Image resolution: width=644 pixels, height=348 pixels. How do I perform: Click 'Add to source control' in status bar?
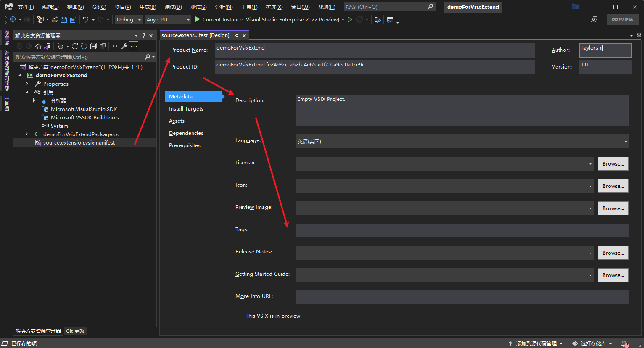coord(535,343)
